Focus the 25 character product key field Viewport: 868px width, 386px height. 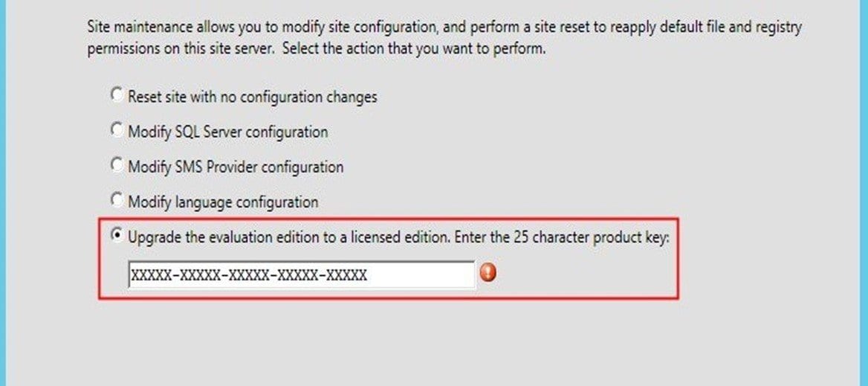coord(300,274)
